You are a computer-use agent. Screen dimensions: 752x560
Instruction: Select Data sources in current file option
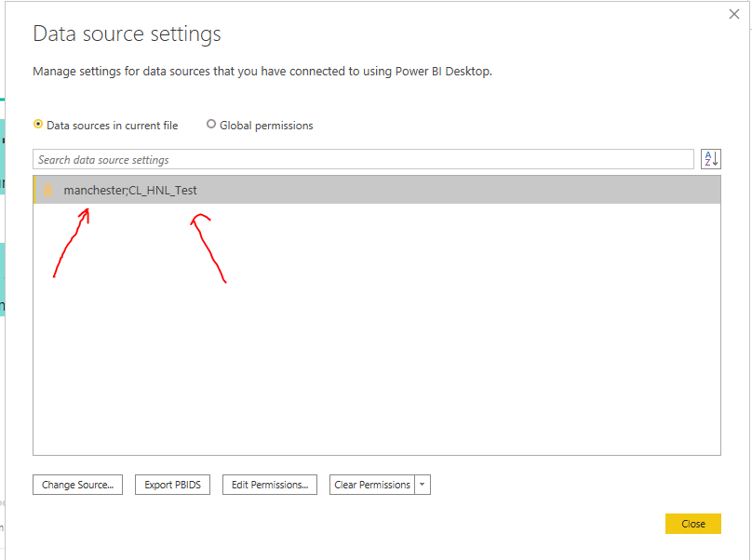tap(105, 126)
